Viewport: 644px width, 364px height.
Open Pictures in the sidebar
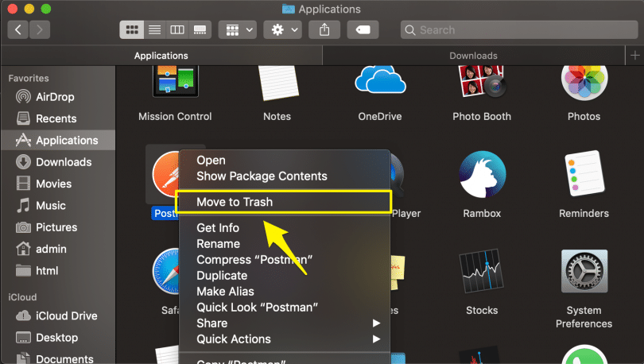(x=57, y=227)
